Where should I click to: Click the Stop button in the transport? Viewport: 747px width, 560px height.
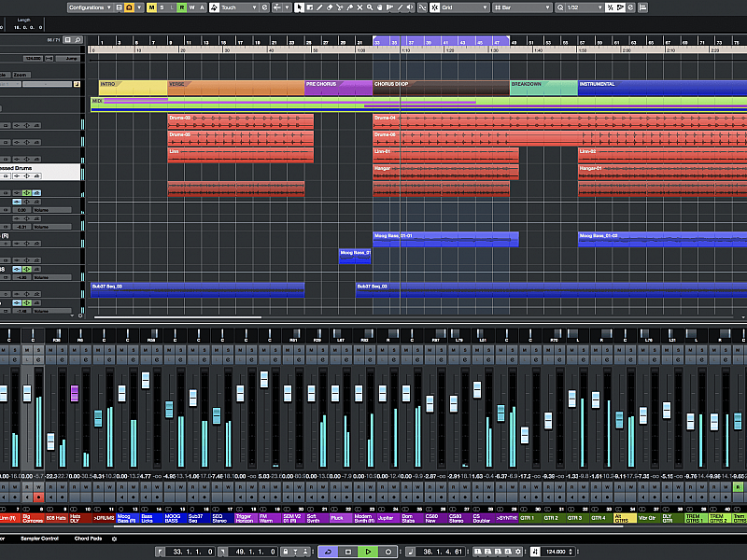click(x=348, y=552)
